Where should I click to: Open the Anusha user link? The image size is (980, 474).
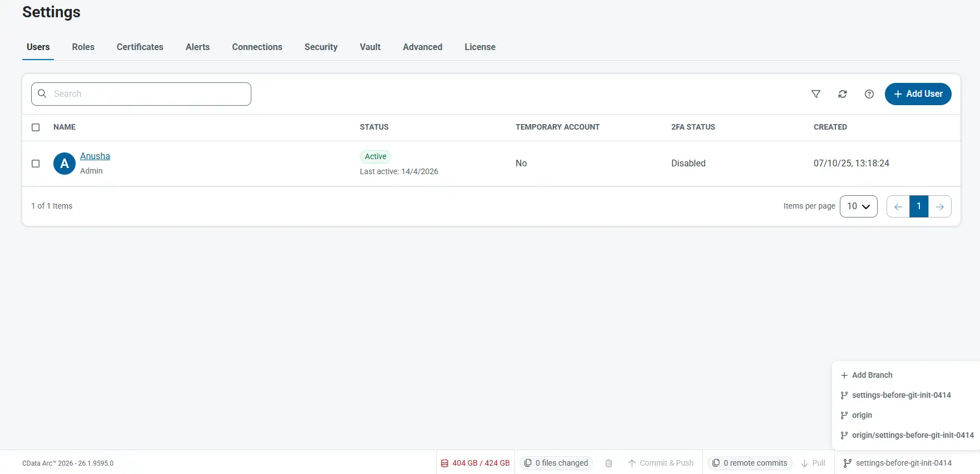pos(95,156)
